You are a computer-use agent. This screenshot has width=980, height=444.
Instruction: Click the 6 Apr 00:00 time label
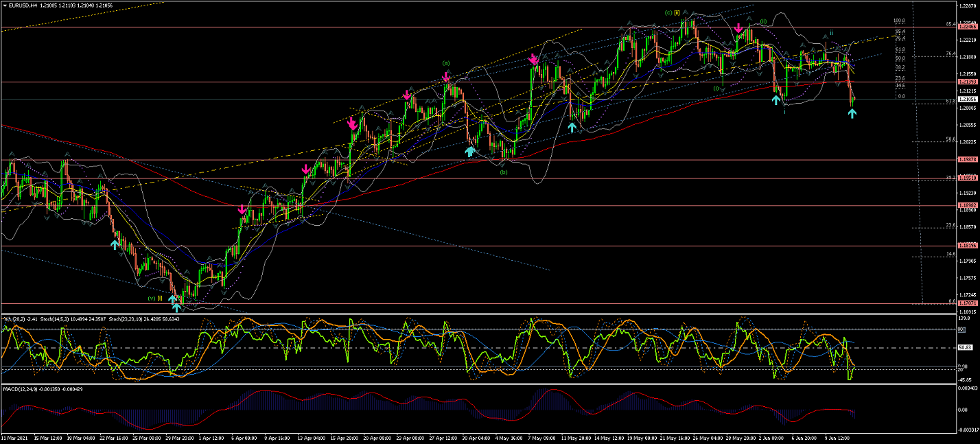[x=244, y=437]
